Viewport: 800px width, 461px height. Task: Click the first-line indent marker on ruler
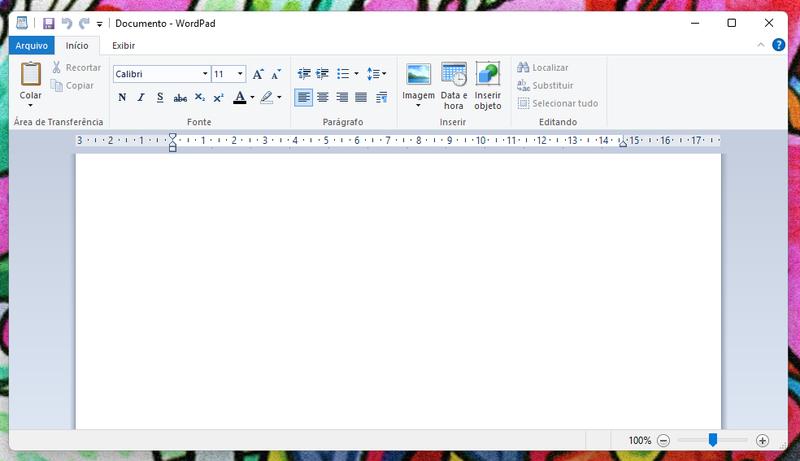(172, 137)
